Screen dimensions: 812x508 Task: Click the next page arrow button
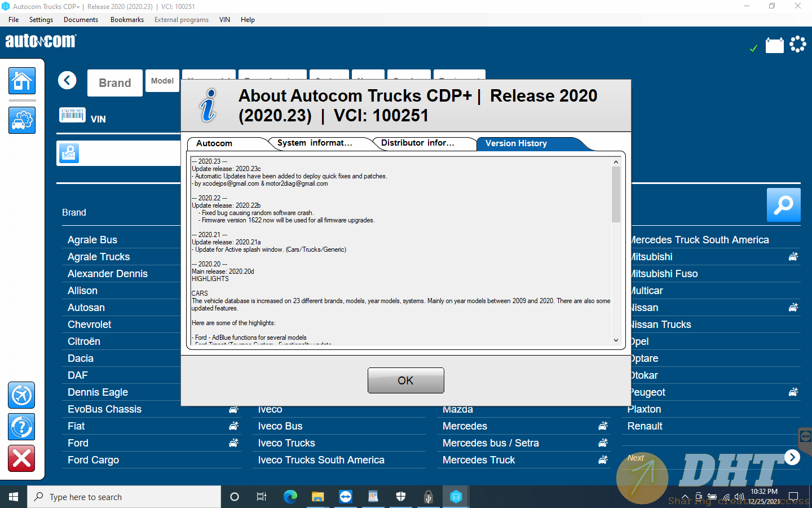click(x=792, y=457)
